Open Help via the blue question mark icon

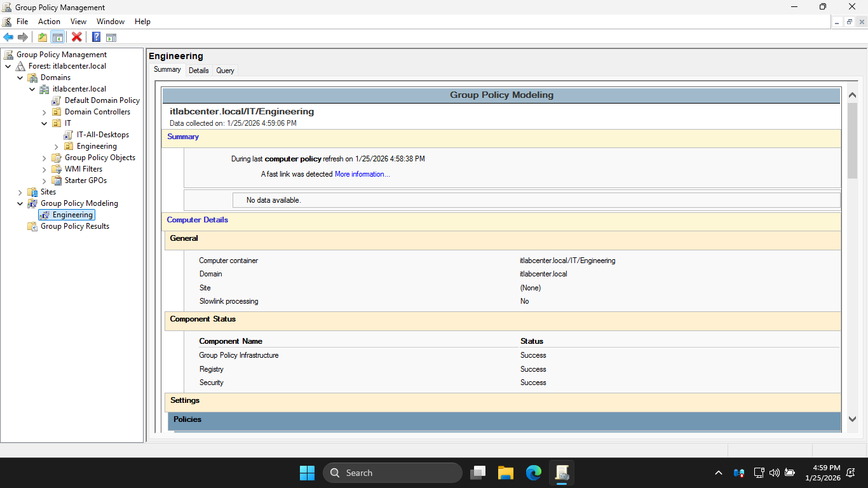(x=96, y=37)
